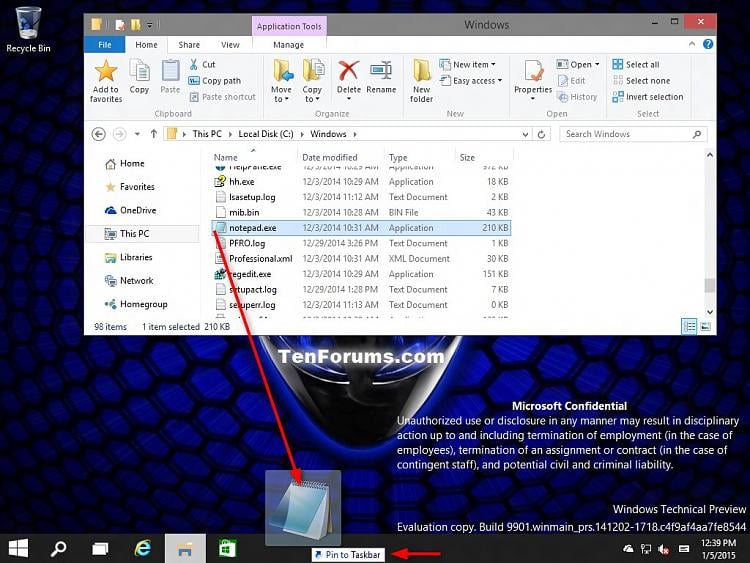Click Copy path in ribbon
This screenshot has height=563, width=750.
click(214, 81)
